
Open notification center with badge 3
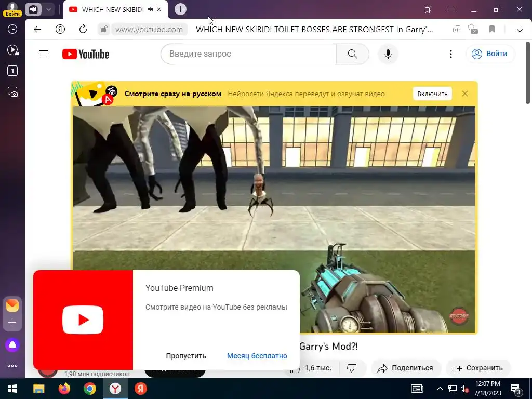pyautogui.click(x=516, y=389)
